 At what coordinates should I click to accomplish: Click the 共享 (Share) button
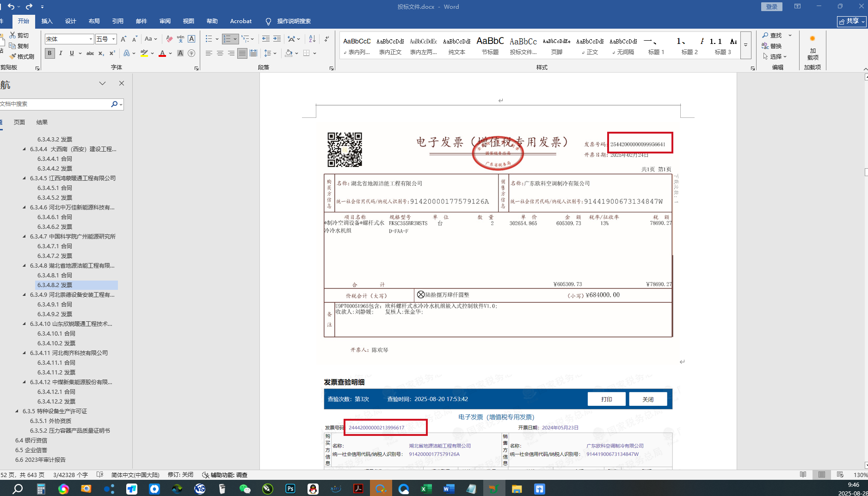[x=851, y=21]
